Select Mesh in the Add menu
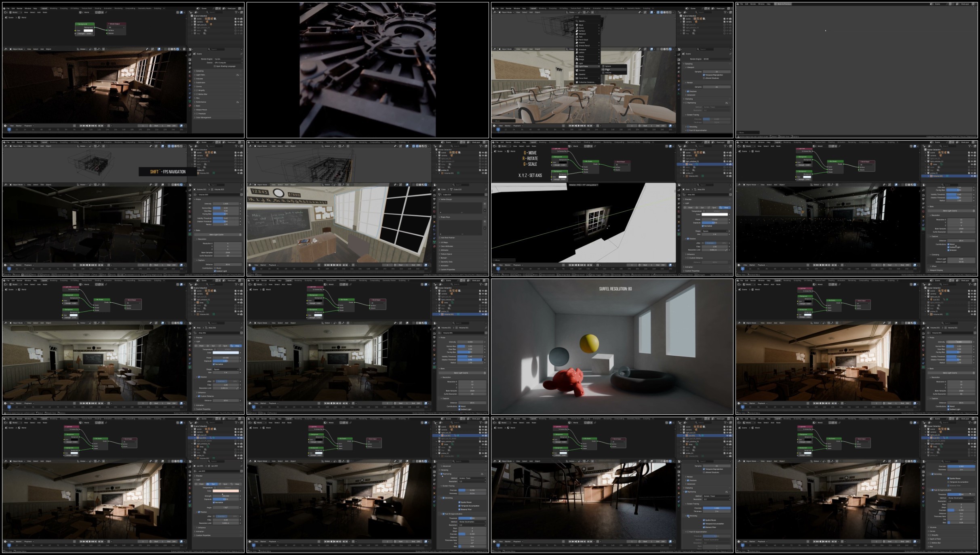This screenshot has width=980, height=555. click(581, 25)
